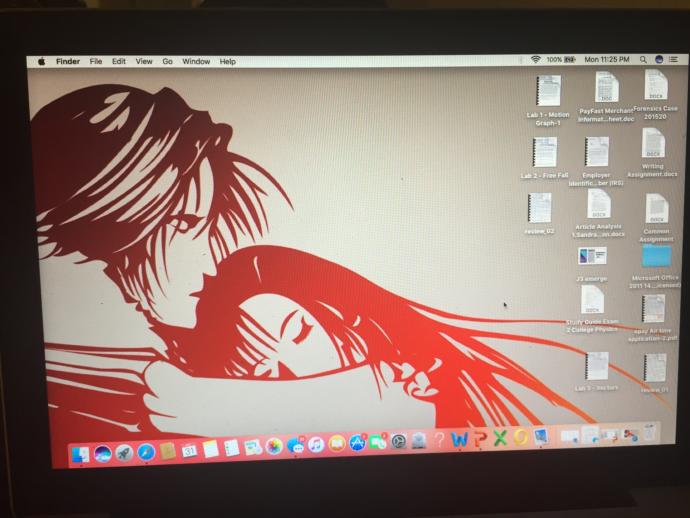Open the brown Contacts icon in Dock

[x=168, y=451]
